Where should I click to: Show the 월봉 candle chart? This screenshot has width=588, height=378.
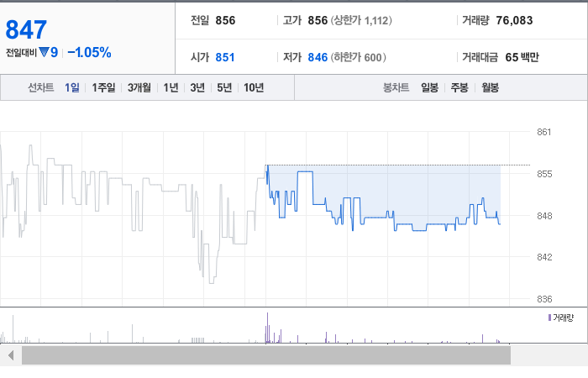[x=490, y=87]
